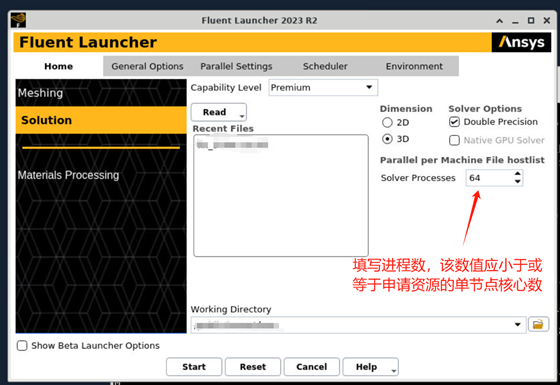Enable the Native GPU Solver checkbox
This screenshot has height=385, width=560.
point(454,140)
